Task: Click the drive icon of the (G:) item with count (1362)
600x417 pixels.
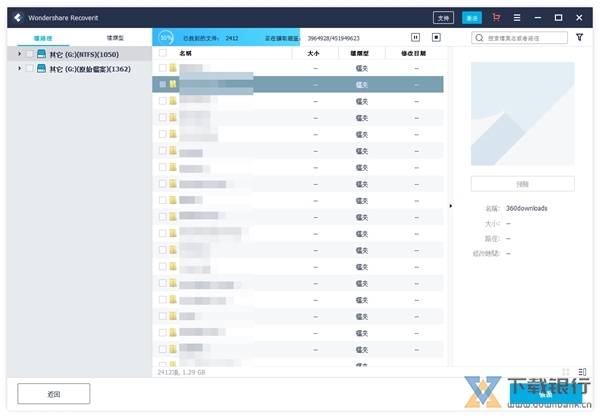Action: tap(41, 68)
